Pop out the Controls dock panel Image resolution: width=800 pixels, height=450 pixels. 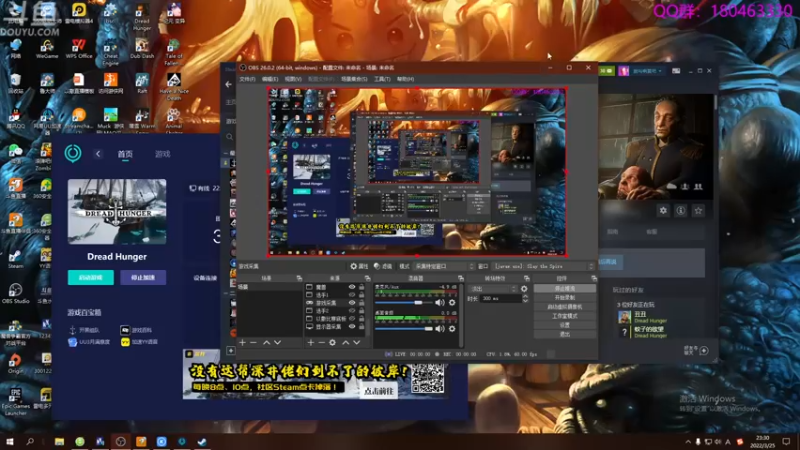pos(594,279)
